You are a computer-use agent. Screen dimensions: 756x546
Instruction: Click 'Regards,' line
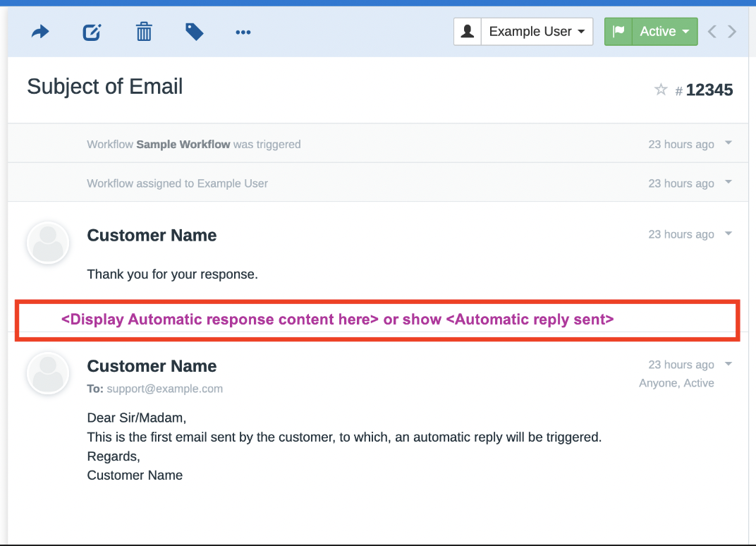click(x=114, y=456)
